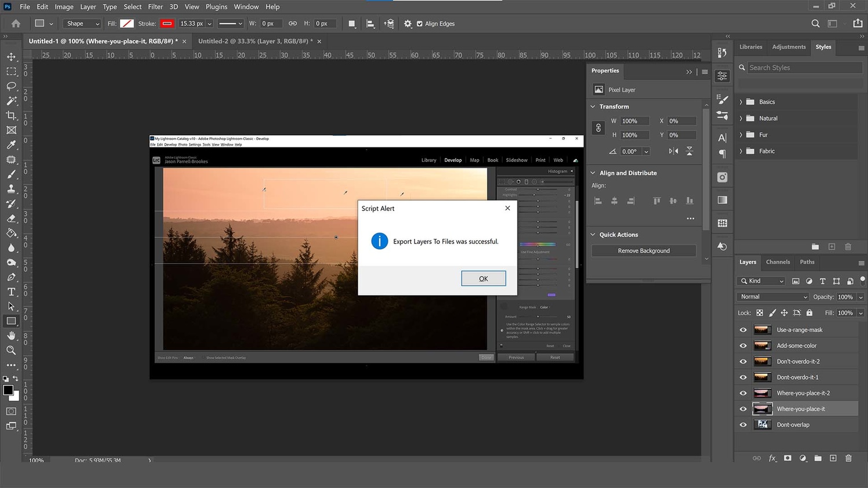Viewport: 868px width, 488px height.
Task: Select the Eyedropper tool
Action: [11, 145]
